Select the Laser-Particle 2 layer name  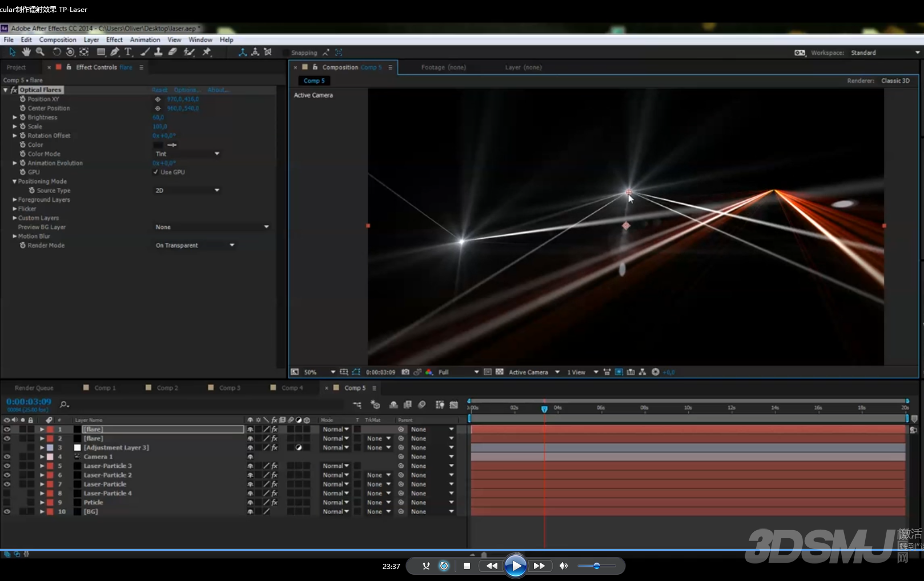point(107,475)
